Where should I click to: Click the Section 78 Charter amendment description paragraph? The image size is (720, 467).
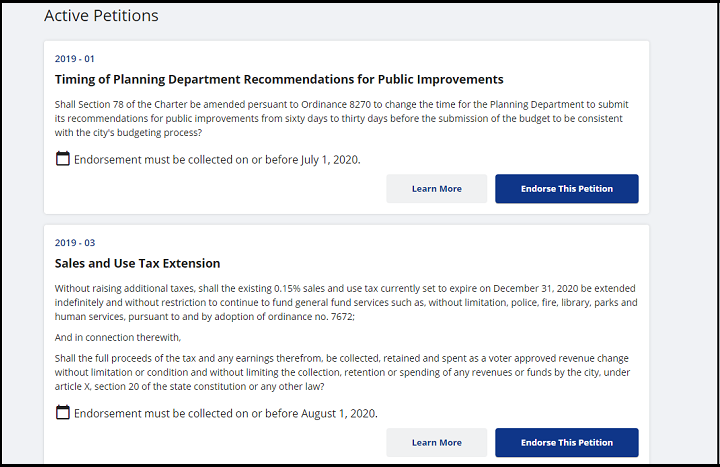[x=342, y=118]
